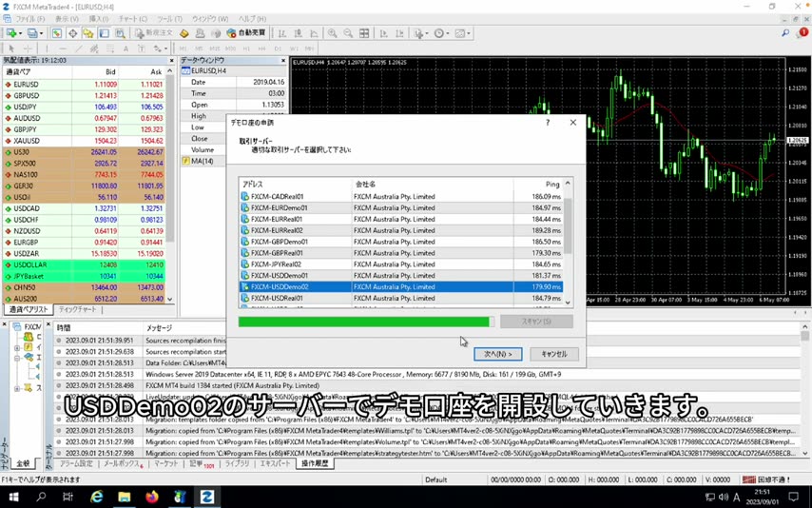
Task: Switch to the メールボックス terminal tab
Action: tap(123, 463)
